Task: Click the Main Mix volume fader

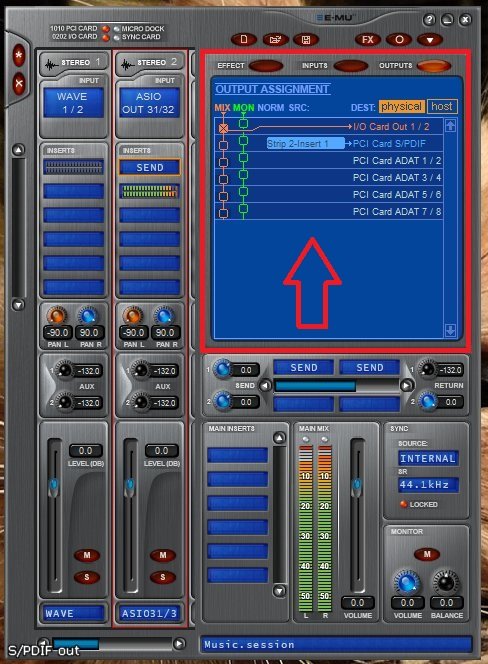Action: pyautogui.click(x=357, y=487)
